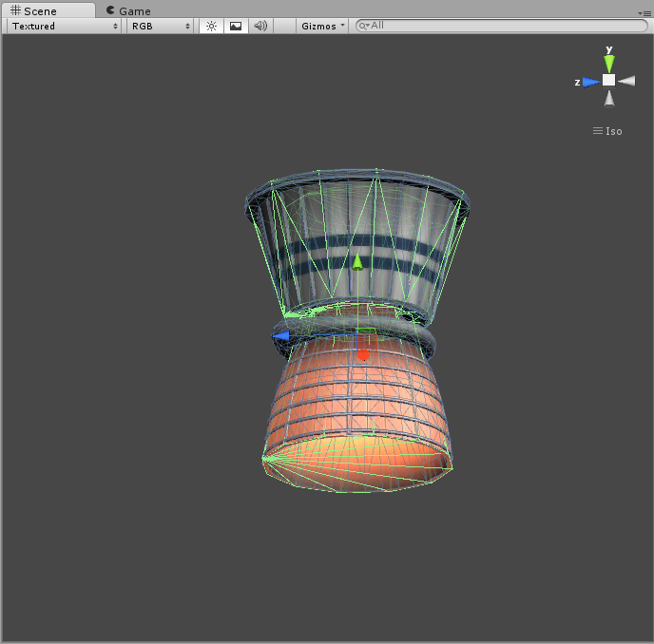Image resolution: width=654 pixels, height=644 pixels.
Task: Open the RGB render mode dropdown
Action: coord(160,26)
